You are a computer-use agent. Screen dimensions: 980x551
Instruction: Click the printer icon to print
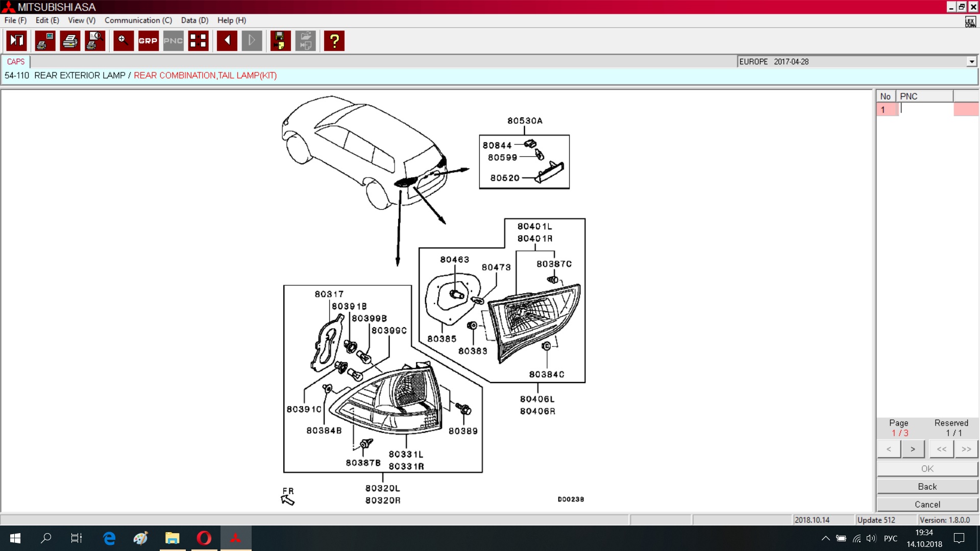coord(70,41)
